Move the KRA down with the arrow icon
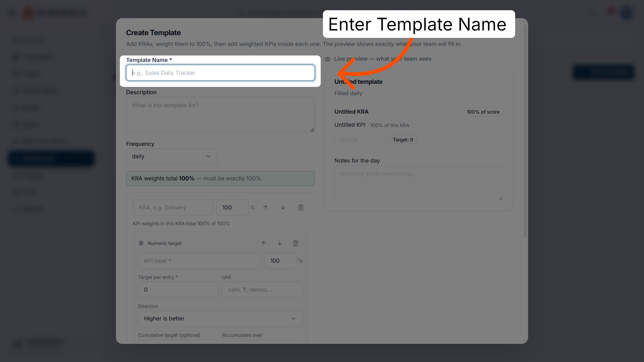Screen dimensions: 644x362 pyautogui.click(x=283, y=207)
